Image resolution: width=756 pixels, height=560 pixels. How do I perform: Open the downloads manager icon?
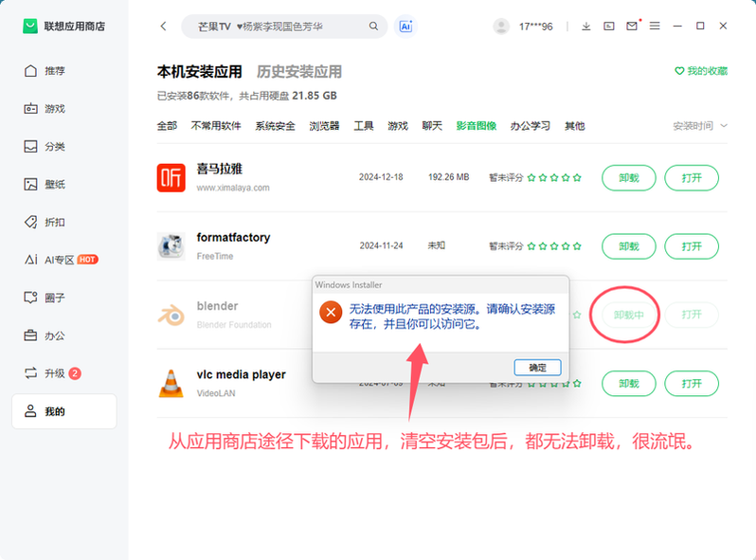tap(585, 26)
